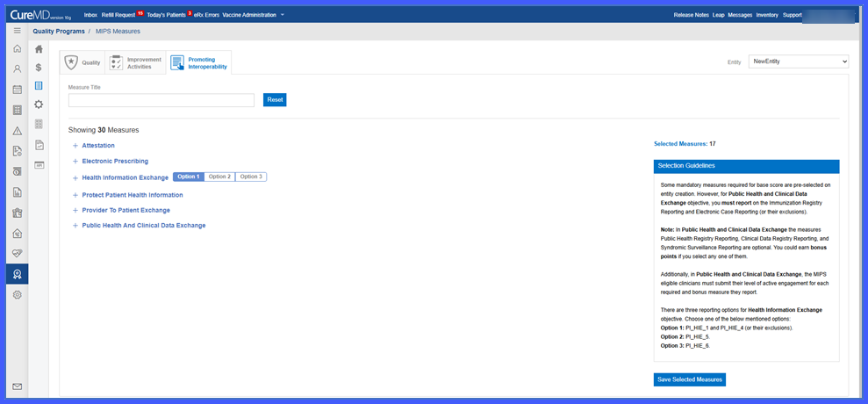The width and height of the screenshot is (868, 404).
Task: Click the Showing 30 Measures text
Action: point(104,130)
